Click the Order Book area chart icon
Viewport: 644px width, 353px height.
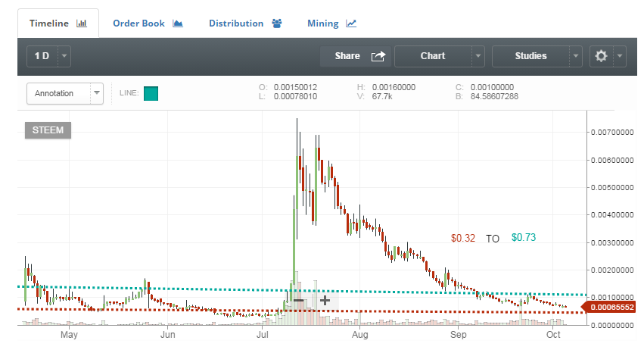coord(178,23)
